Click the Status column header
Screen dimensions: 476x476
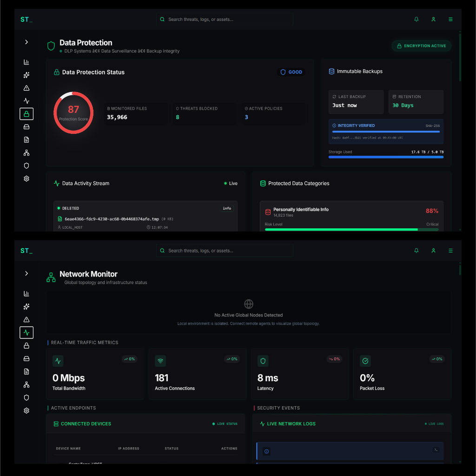pos(172,449)
